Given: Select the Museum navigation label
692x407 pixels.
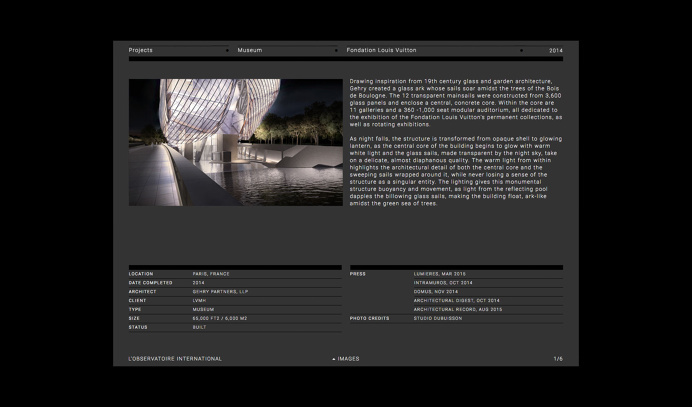Looking at the screenshot, I should [249, 50].
